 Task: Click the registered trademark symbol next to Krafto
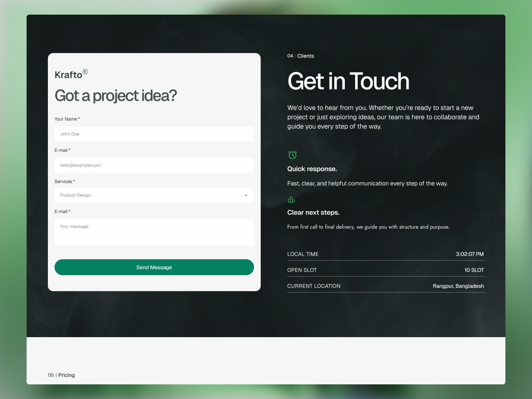[85, 71]
